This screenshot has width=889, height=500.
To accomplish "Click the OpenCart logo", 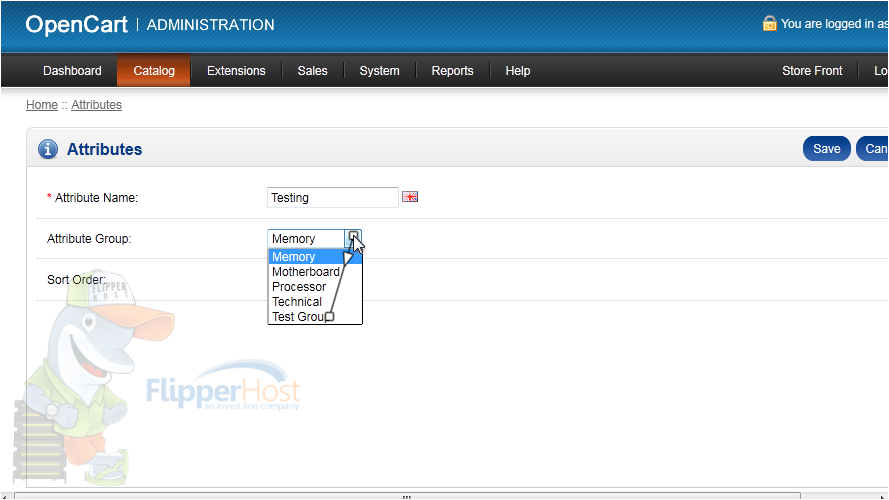I will tap(77, 24).
